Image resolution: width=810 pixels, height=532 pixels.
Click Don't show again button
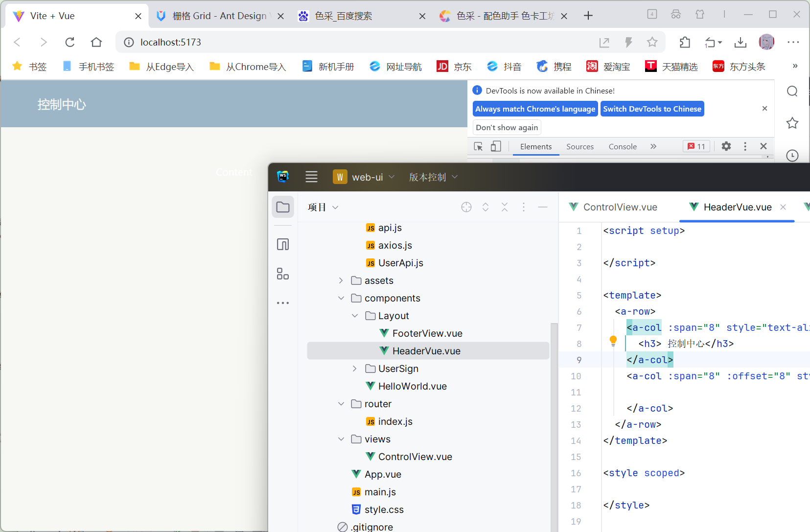click(x=507, y=127)
